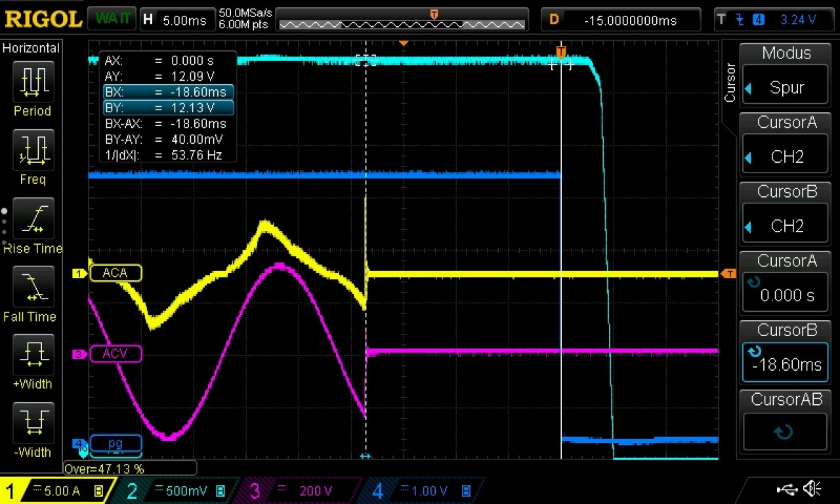This screenshot has height=504, width=840.
Task: Select the Freq measurement icon
Action: [32, 151]
